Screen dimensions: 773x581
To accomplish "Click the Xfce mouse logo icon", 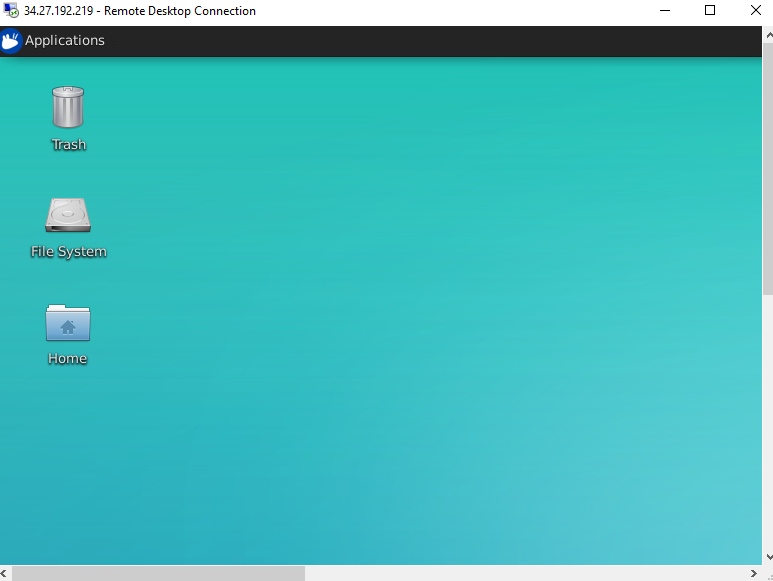I will coord(11,40).
